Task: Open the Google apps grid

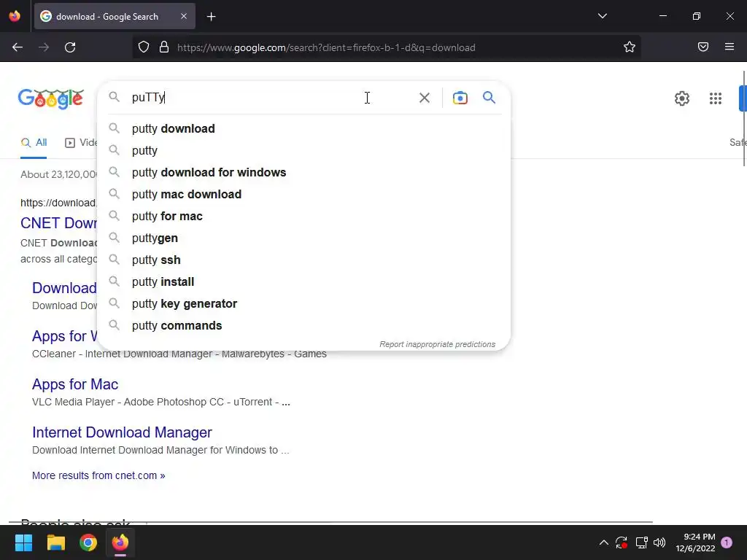Action: [x=715, y=98]
